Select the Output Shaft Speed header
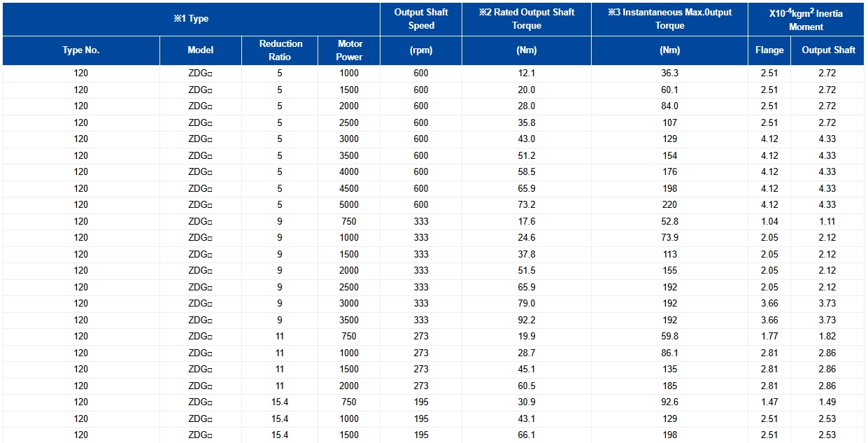 point(421,19)
